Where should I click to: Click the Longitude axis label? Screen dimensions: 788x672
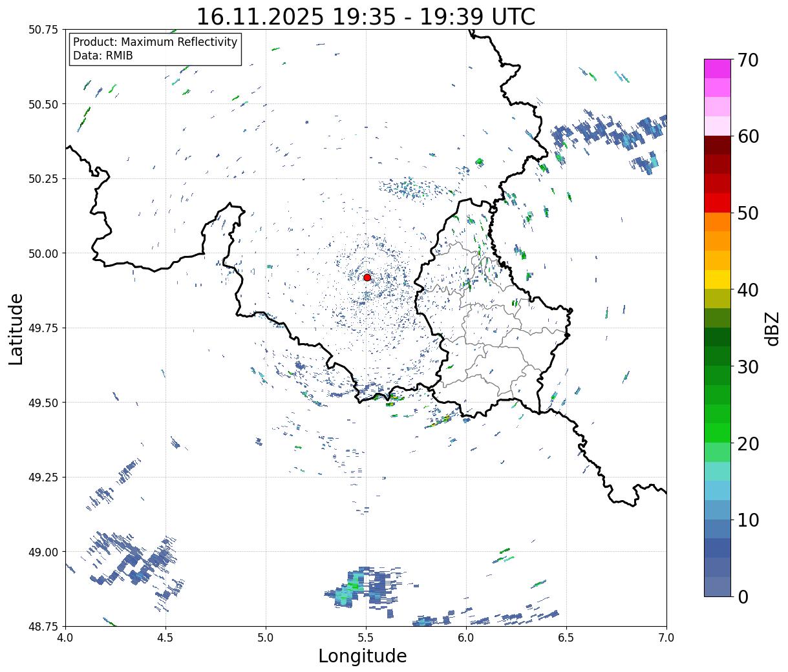click(x=363, y=656)
